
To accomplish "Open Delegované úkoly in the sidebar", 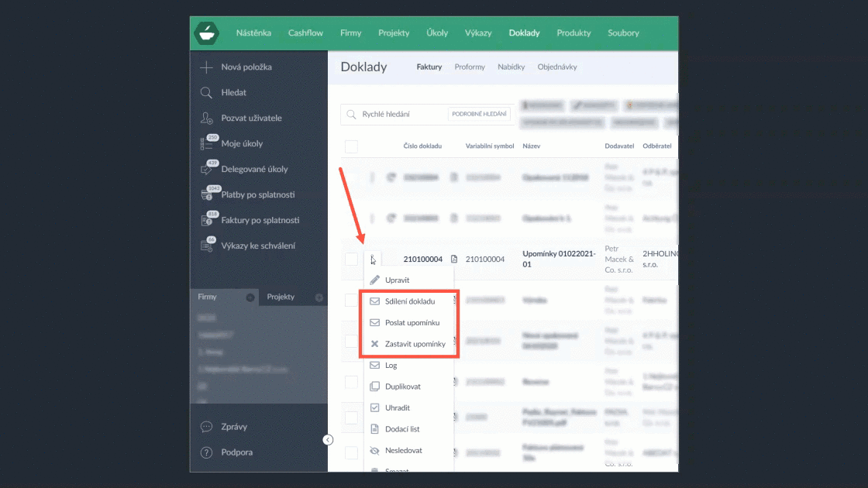I will coord(254,170).
